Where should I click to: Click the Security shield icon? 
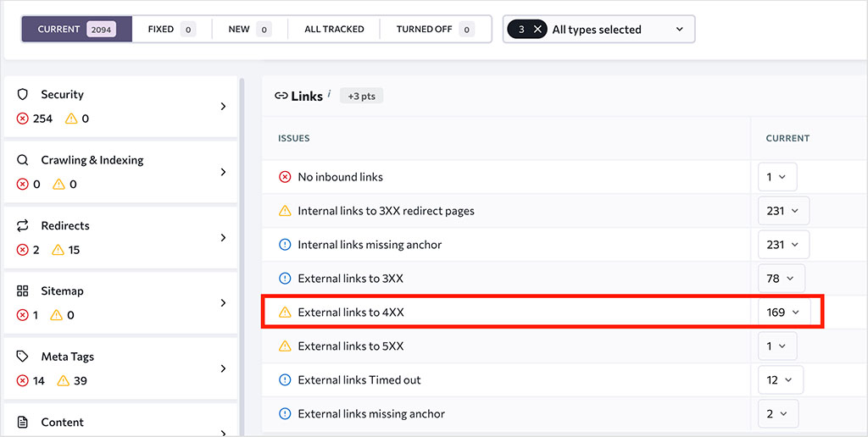(x=22, y=94)
